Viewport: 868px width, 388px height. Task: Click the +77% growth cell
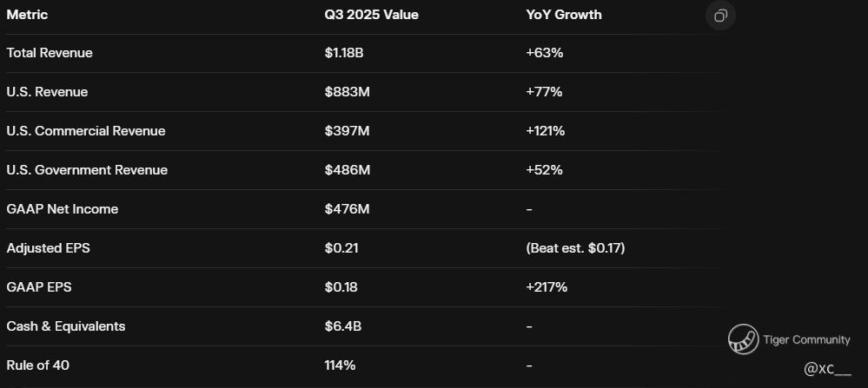[544, 92]
